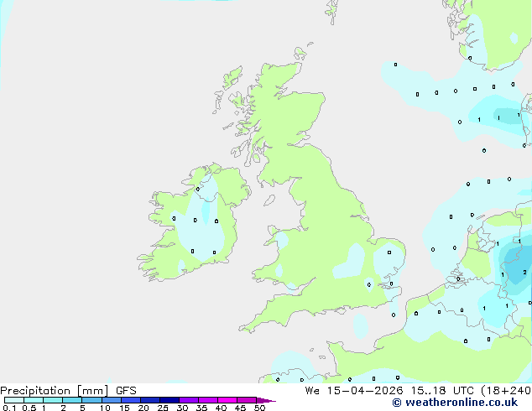
Task: Select the 35–40 mm legend swatch
Action: (208, 400)
